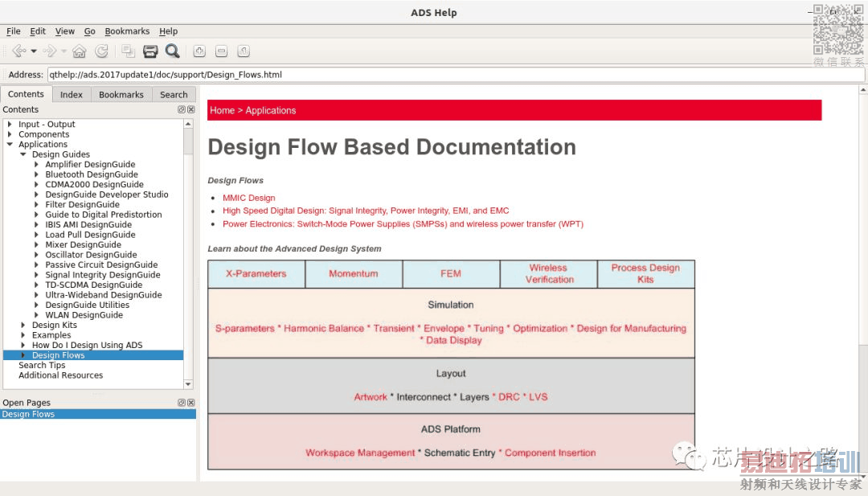The width and height of the screenshot is (868, 496).
Task: Close the Contents panel icon
Action: point(191,109)
